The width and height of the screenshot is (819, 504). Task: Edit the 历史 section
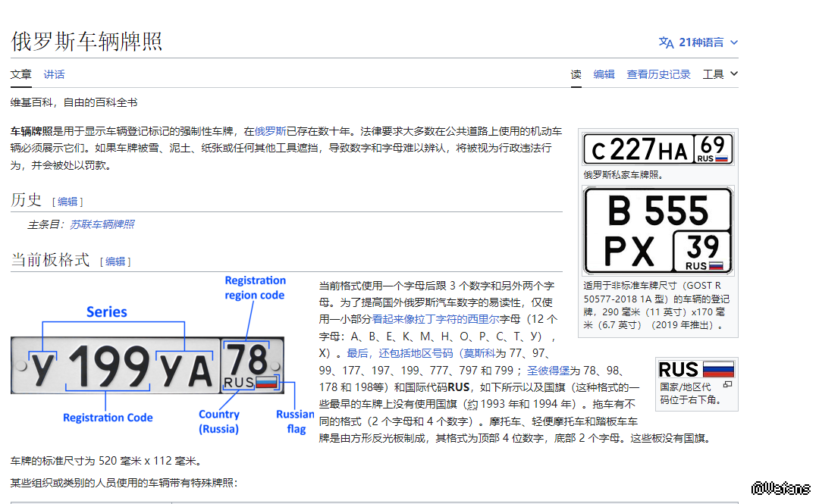point(67,202)
